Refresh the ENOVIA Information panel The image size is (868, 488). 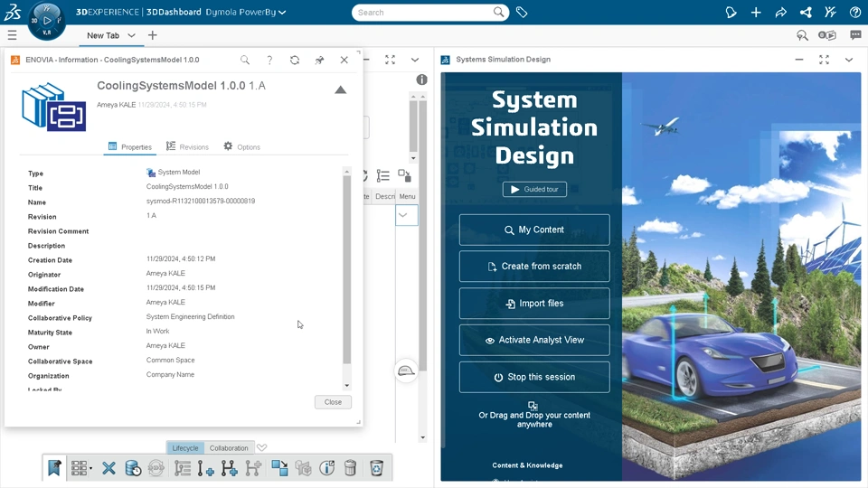[x=295, y=60]
